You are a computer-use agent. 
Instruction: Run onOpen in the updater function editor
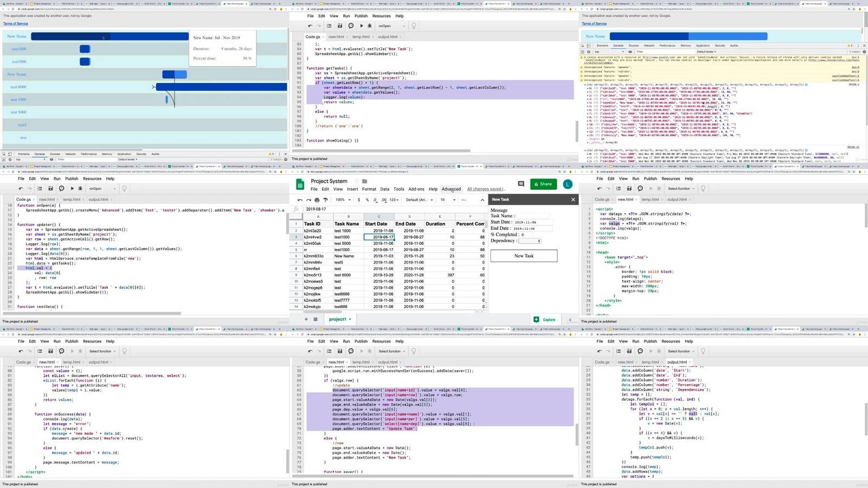pos(72,188)
